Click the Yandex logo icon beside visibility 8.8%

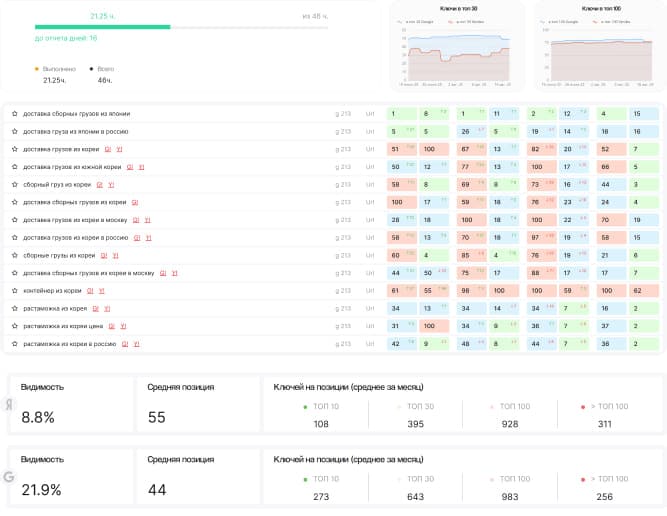click(9, 404)
